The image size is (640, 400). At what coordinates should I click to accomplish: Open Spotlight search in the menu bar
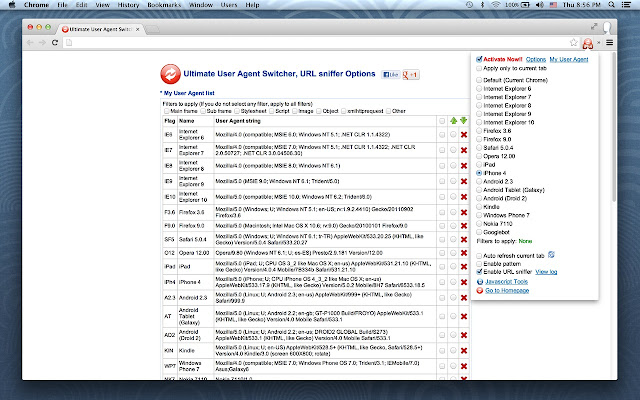[611, 5]
